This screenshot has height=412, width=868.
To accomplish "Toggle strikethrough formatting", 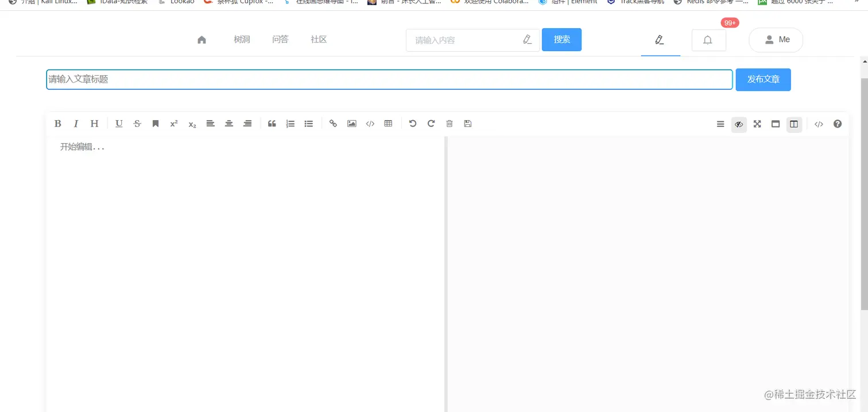I will tap(137, 123).
